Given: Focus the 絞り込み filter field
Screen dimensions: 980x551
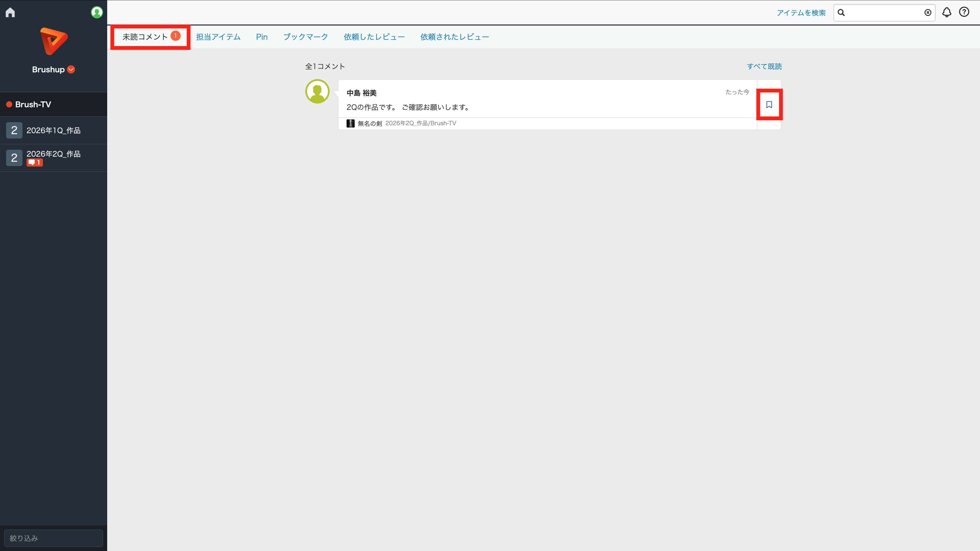Looking at the screenshot, I should (54, 538).
